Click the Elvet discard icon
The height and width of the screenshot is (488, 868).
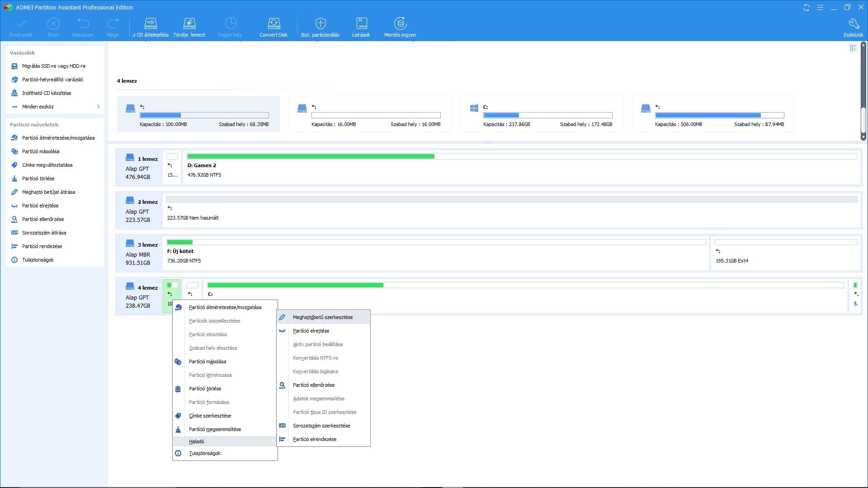(53, 23)
